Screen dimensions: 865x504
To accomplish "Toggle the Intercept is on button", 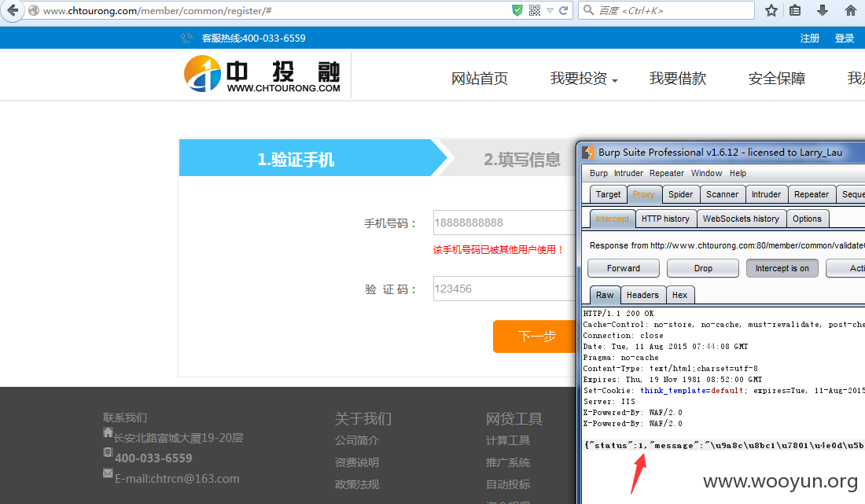I will [x=782, y=268].
